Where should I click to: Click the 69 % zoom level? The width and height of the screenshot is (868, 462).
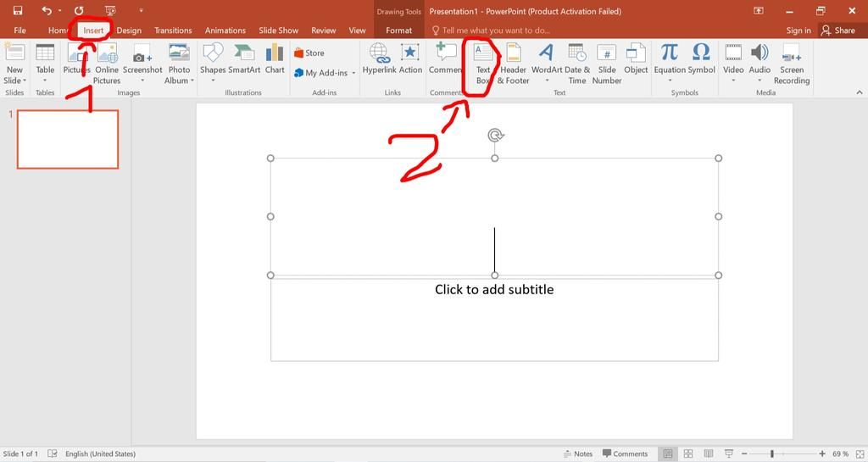(840, 454)
